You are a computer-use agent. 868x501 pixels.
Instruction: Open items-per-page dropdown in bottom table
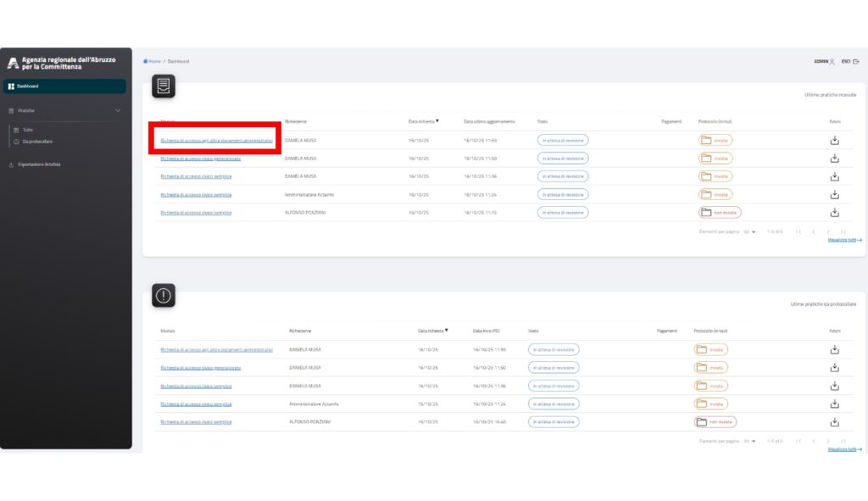749,441
